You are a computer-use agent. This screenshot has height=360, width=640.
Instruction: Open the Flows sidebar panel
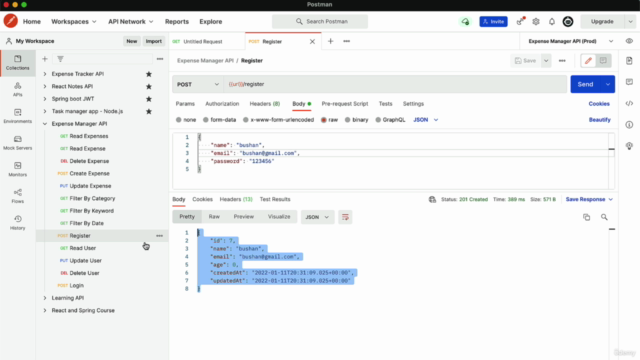click(18, 196)
